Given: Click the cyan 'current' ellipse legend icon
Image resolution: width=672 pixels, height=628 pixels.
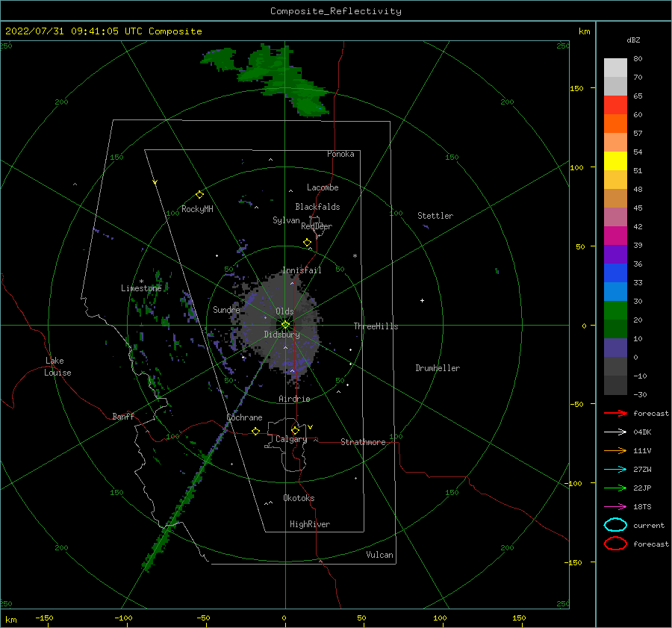Looking at the screenshot, I should (615, 525).
